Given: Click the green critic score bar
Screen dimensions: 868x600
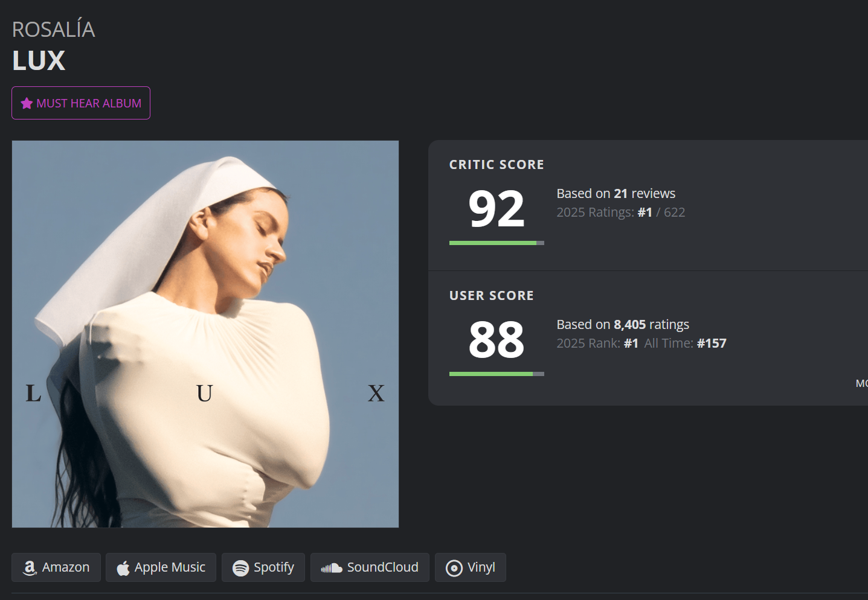Looking at the screenshot, I should point(493,243).
